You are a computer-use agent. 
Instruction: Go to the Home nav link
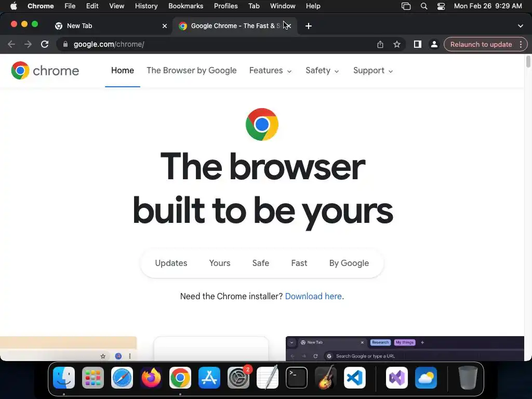(x=123, y=71)
